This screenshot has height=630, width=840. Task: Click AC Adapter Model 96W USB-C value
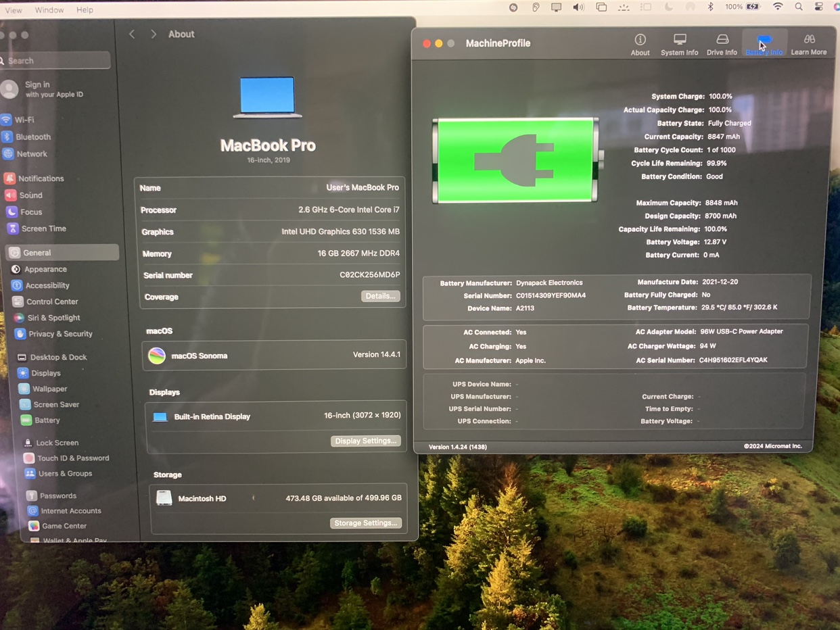click(x=741, y=331)
